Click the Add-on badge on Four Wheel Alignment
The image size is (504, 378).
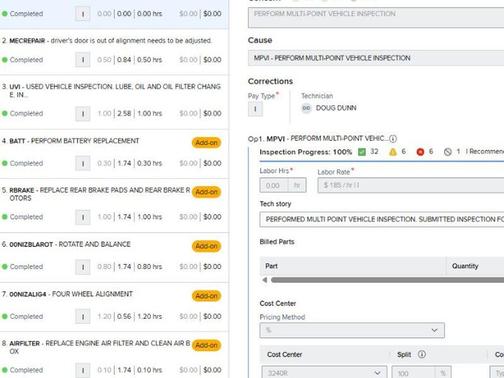[x=206, y=296]
